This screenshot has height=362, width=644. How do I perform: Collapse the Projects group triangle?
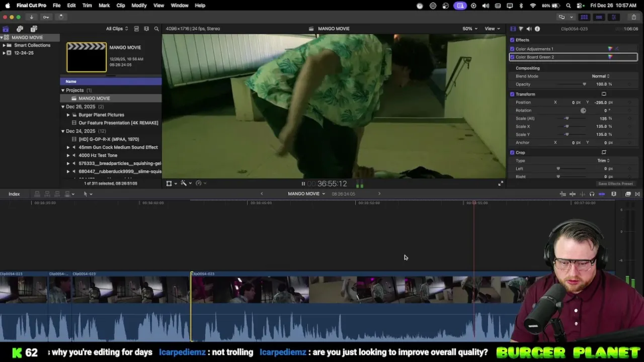coord(63,90)
